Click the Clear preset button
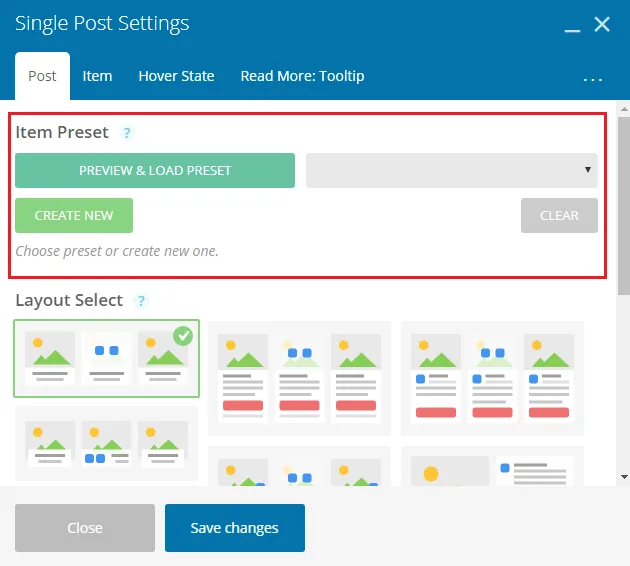Viewport: 630px width, 566px height. [559, 215]
